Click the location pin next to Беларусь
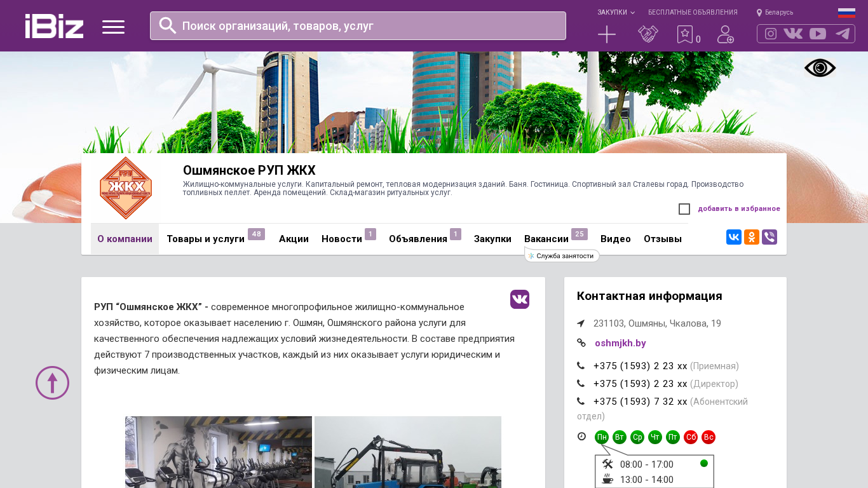 (759, 13)
